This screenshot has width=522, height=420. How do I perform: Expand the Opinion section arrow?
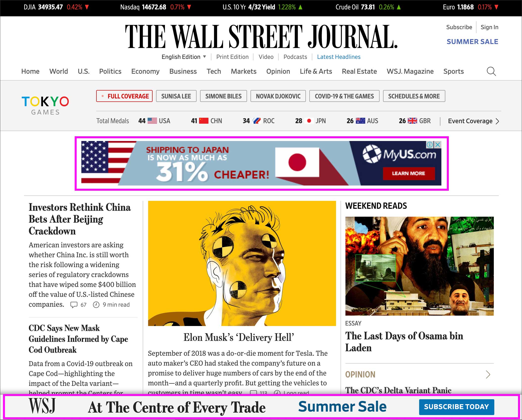click(488, 374)
